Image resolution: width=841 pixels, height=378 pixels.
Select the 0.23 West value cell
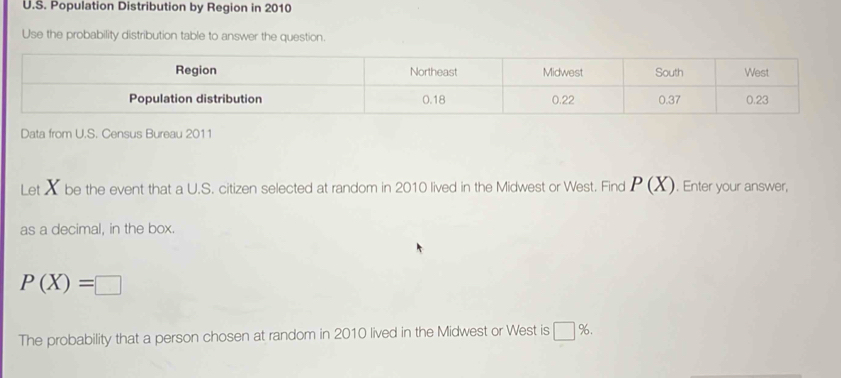tap(757, 100)
